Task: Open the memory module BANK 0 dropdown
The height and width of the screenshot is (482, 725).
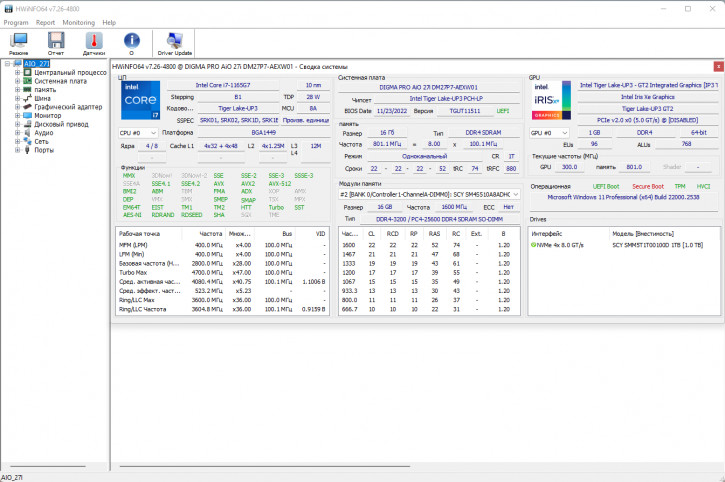Action: [x=430, y=194]
